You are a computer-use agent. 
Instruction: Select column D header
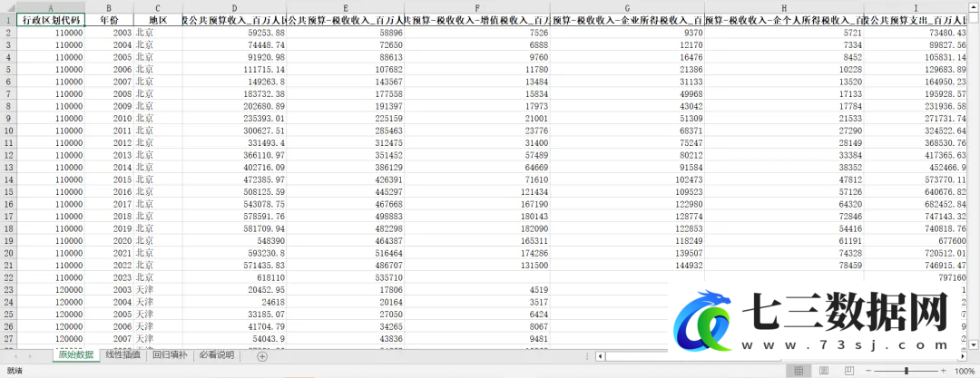[x=234, y=7]
